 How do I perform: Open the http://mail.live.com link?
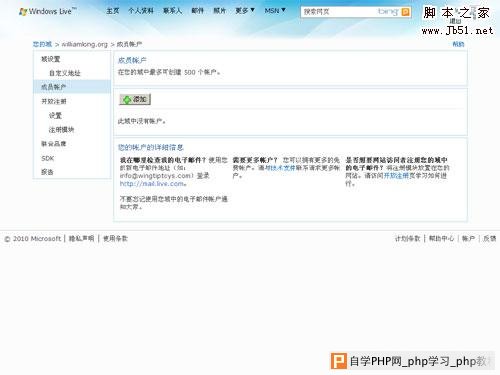pyautogui.click(x=152, y=184)
